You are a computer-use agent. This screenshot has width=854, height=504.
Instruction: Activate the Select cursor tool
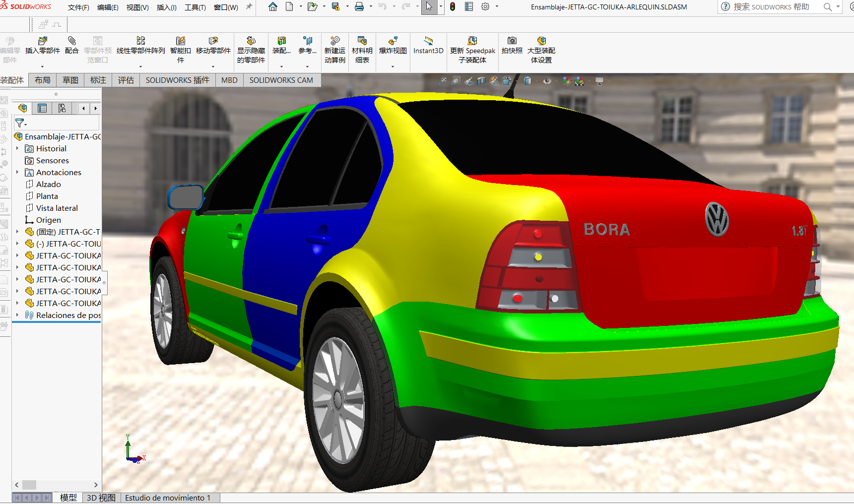point(429,7)
